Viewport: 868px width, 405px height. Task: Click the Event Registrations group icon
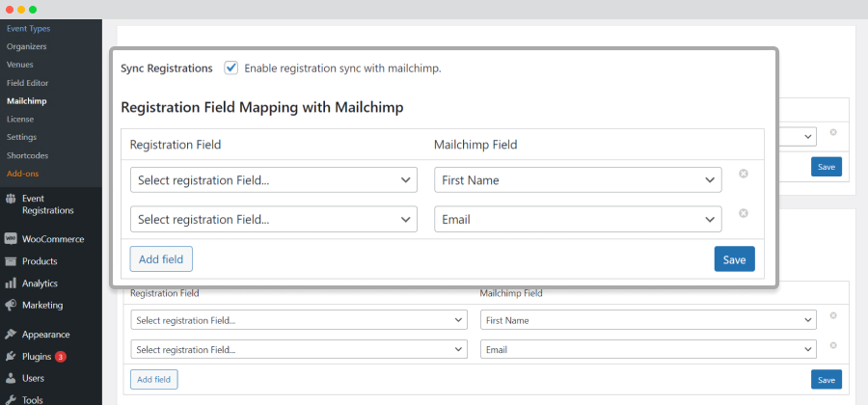click(x=10, y=199)
